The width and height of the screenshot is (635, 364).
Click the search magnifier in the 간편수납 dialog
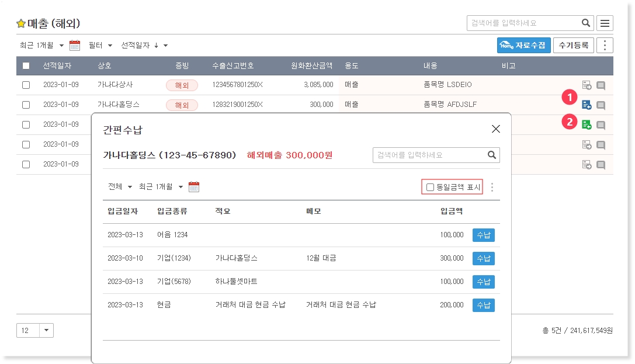pyautogui.click(x=492, y=155)
